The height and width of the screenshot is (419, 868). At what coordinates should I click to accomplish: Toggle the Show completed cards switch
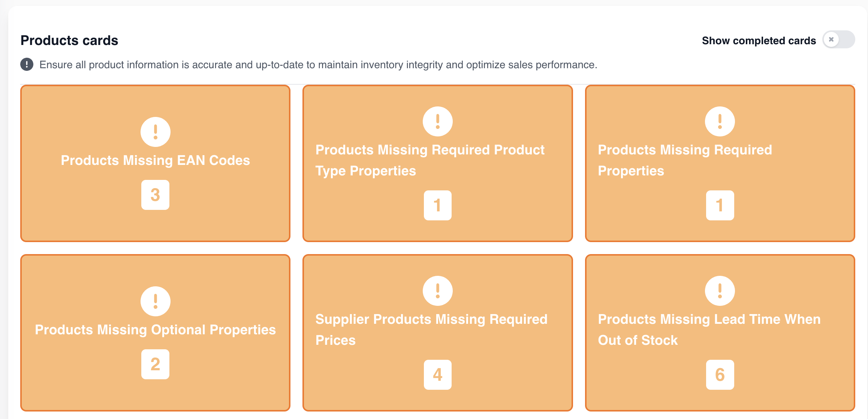point(838,40)
